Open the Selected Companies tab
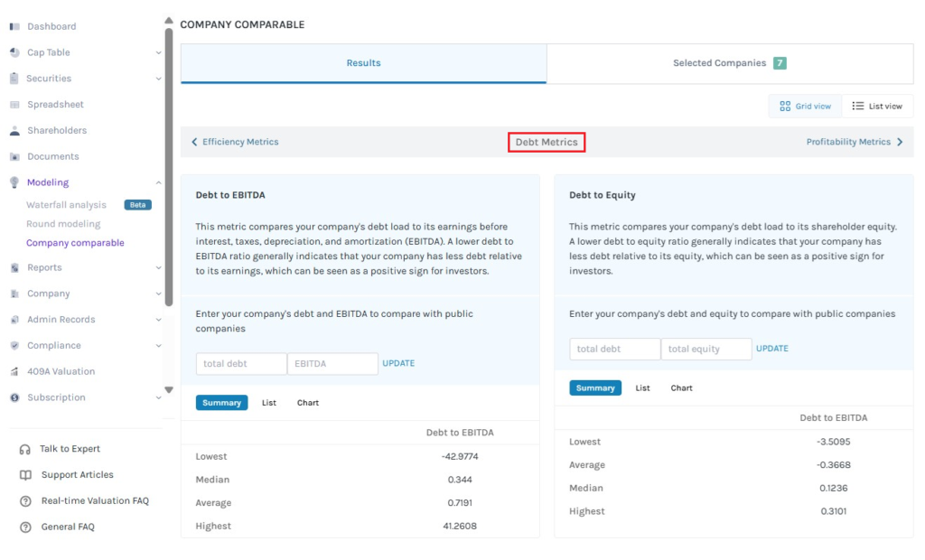 tap(730, 63)
